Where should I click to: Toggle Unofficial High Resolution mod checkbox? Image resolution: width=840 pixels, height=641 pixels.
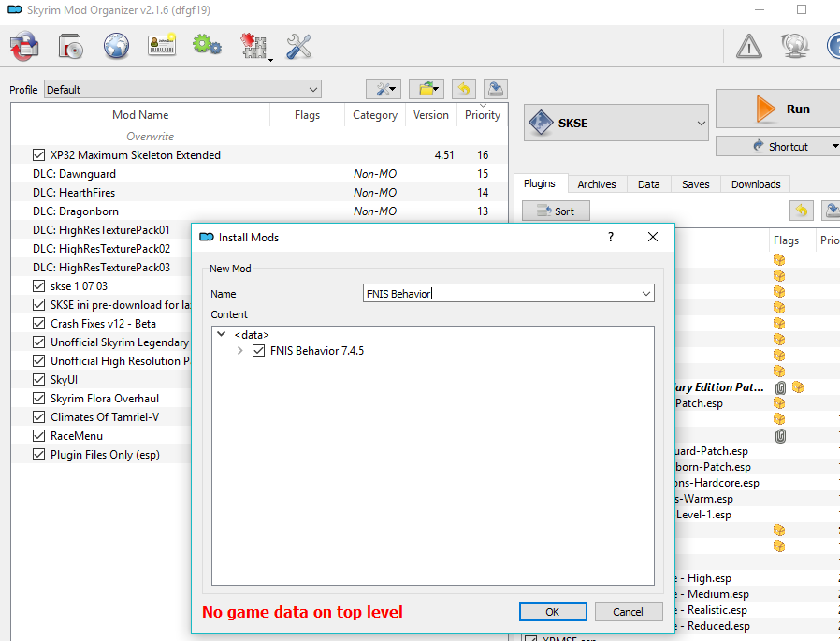pos(38,360)
